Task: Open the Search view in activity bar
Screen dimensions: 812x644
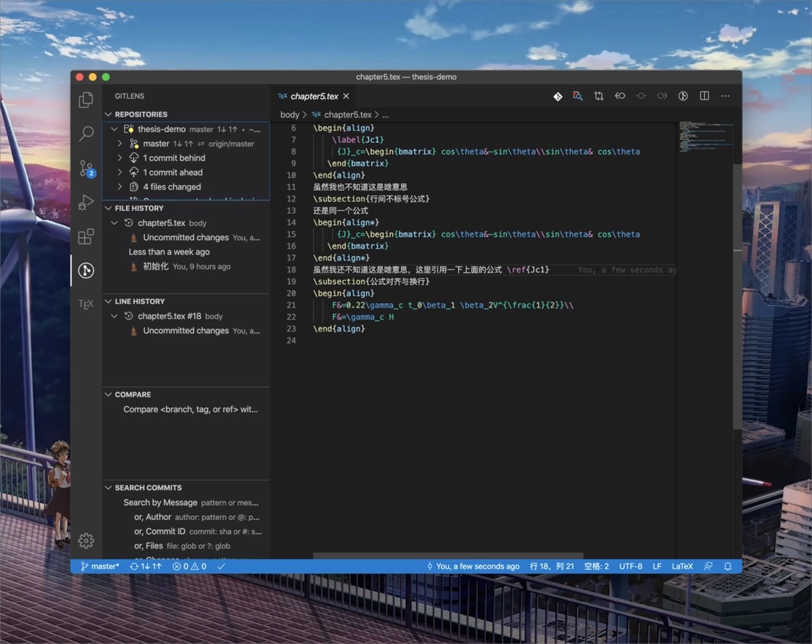Action: 86,133
